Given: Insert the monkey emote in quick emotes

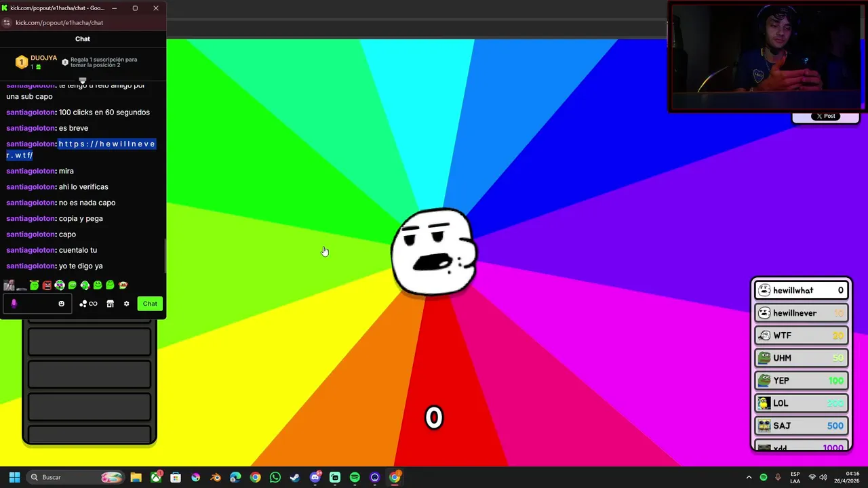Looking at the screenshot, I should (123, 285).
